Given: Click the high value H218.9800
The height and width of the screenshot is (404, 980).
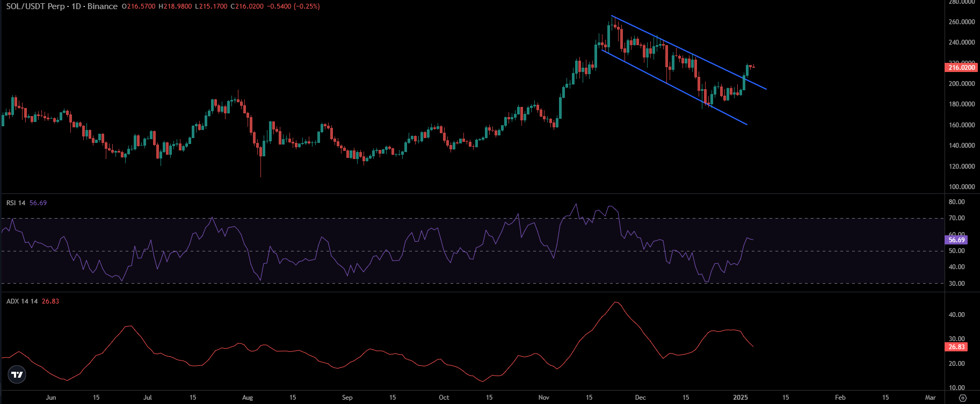Looking at the screenshot, I should (x=175, y=6).
